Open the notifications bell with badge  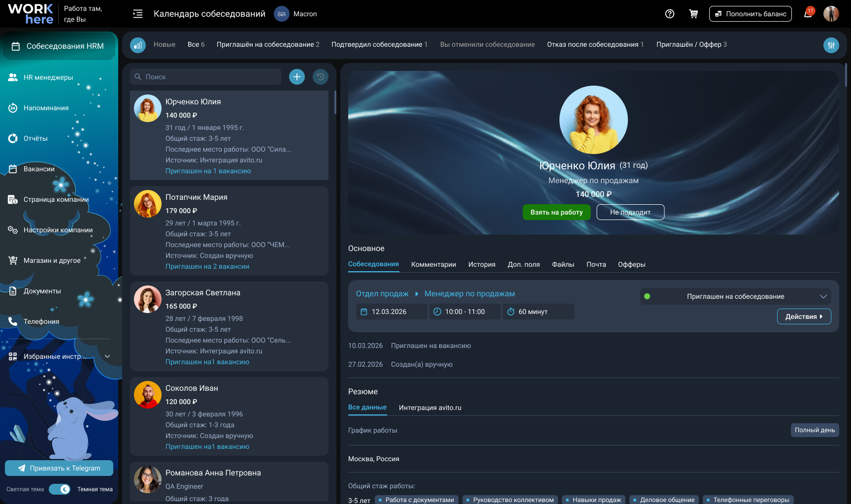click(x=808, y=13)
